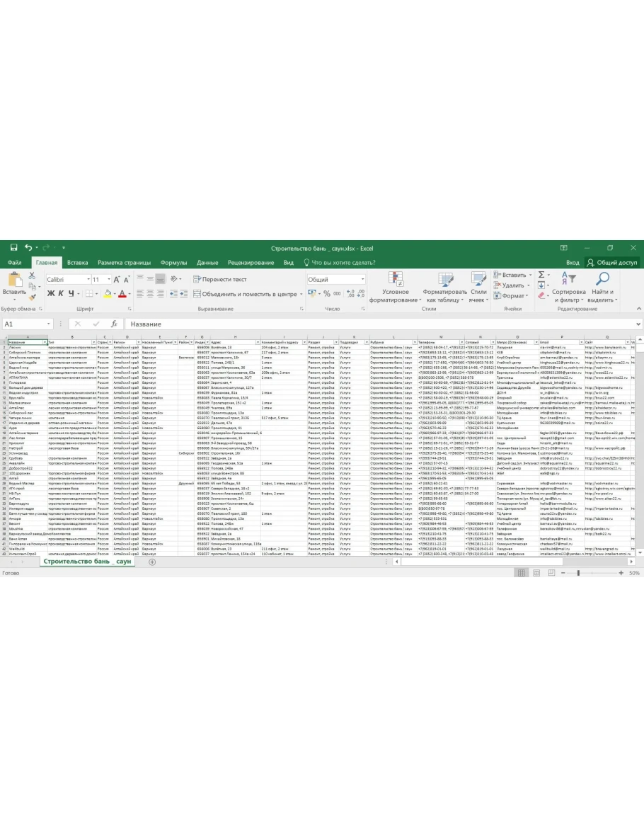Open Стили ячеек gallery

coord(478,287)
